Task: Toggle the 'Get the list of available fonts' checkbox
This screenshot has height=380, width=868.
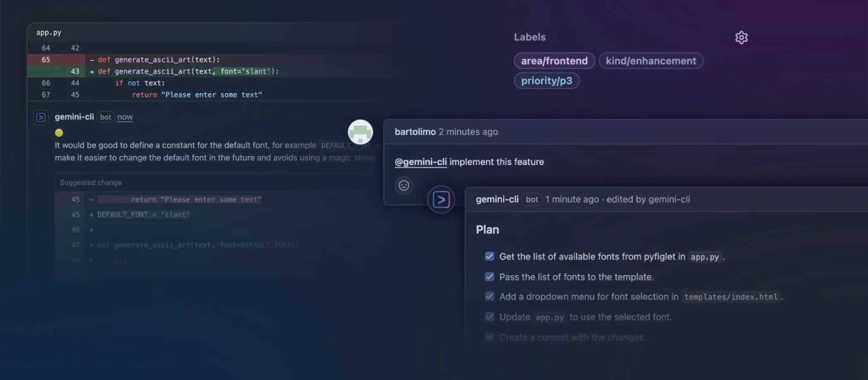Action: 489,257
